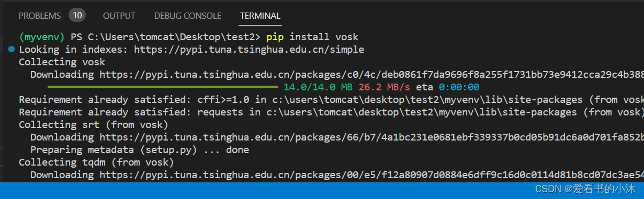The width and height of the screenshot is (644, 199).
Task: Click the (myvenv) environment indicator
Action: pyautogui.click(x=42, y=37)
